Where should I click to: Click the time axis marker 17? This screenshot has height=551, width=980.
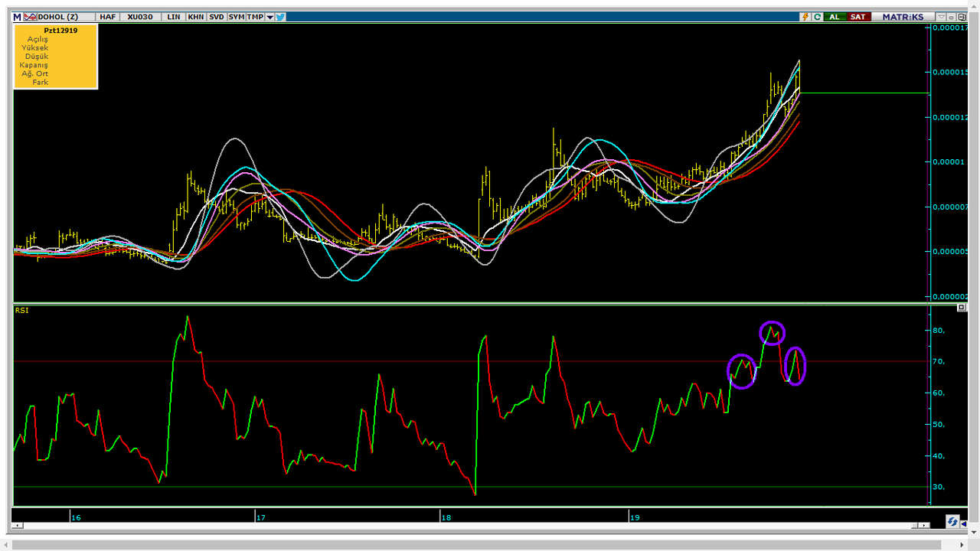[x=261, y=518]
